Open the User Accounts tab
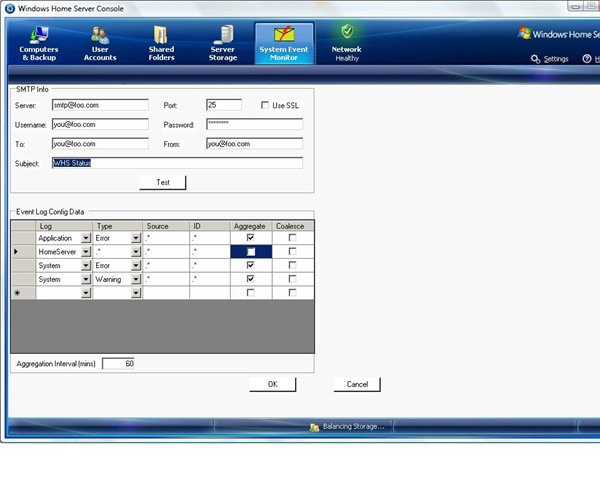This screenshot has width=600, height=480. (x=100, y=43)
